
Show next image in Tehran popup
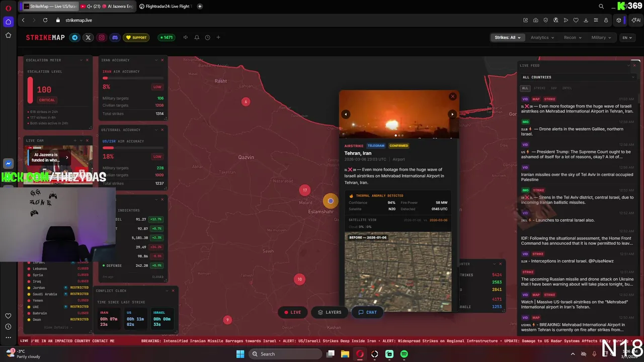(x=452, y=114)
